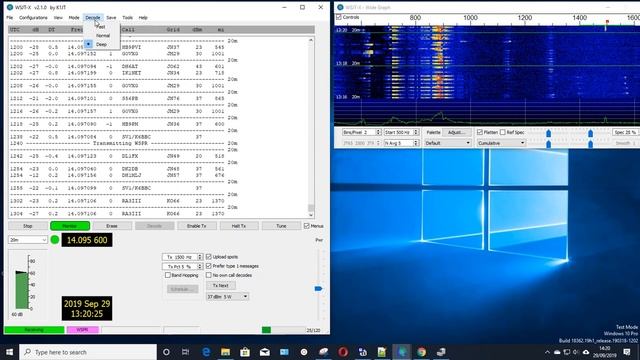Click Start 500 Hz spinner arrows
The width and height of the screenshot is (640, 360).
click(x=416, y=132)
